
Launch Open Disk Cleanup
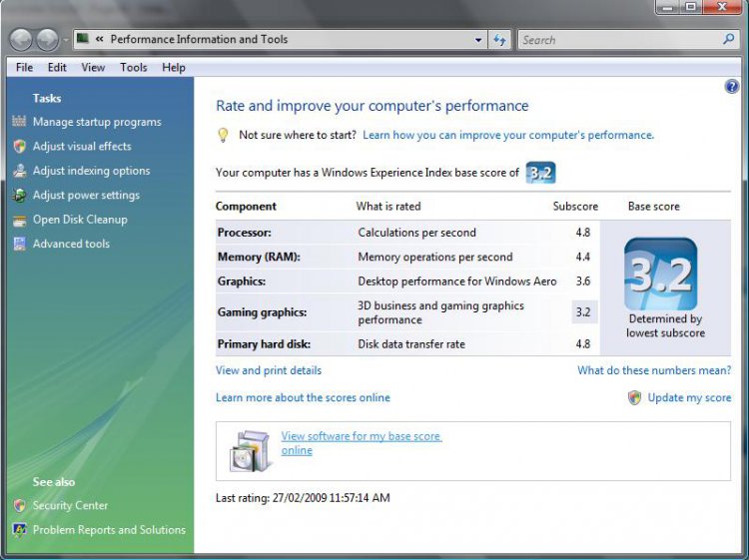point(80,220)
